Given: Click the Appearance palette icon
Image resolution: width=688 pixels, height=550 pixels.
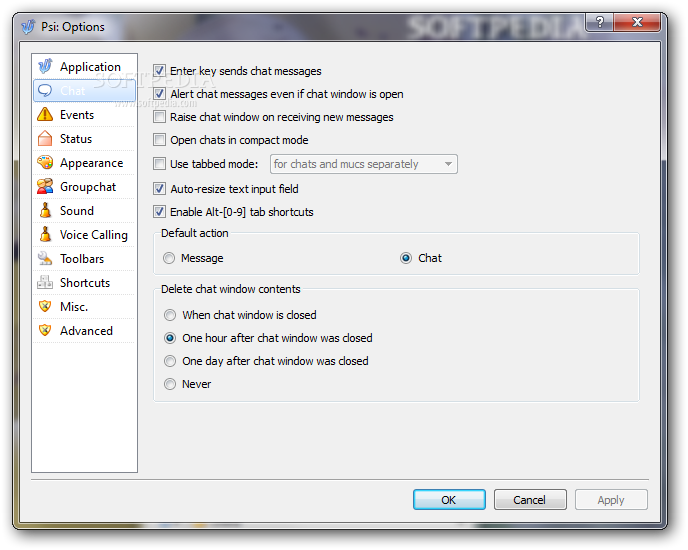Looking at the screenshot, I should [45, 162].
